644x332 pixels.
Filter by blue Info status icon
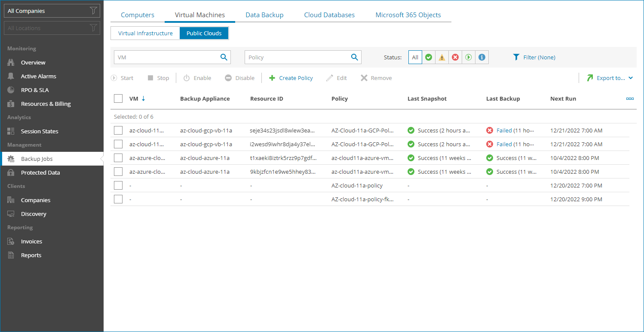click(x=481, y=57)
